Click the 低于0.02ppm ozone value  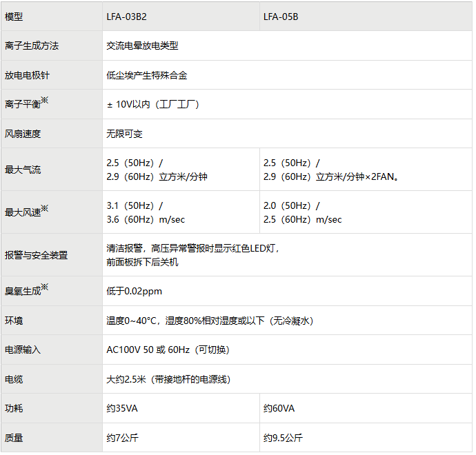pos(135,291)
